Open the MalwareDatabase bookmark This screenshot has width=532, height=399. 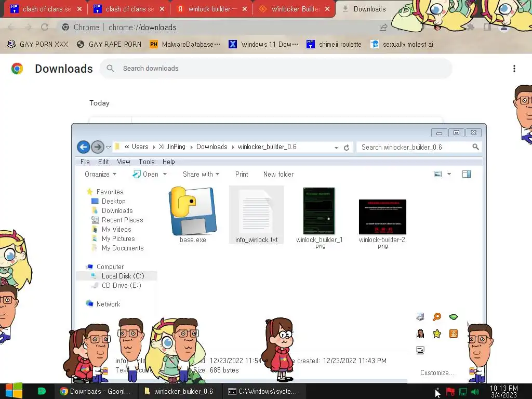[185, 44]
